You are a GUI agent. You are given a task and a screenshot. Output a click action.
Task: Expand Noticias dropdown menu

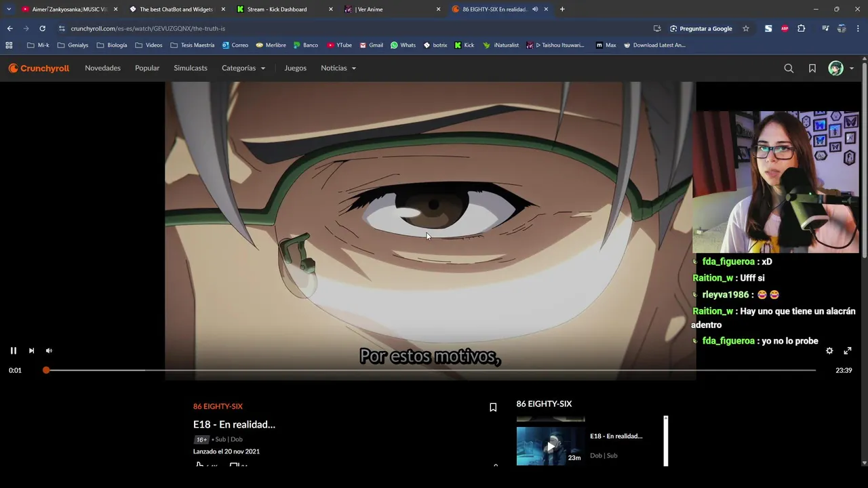coord(338,68)
